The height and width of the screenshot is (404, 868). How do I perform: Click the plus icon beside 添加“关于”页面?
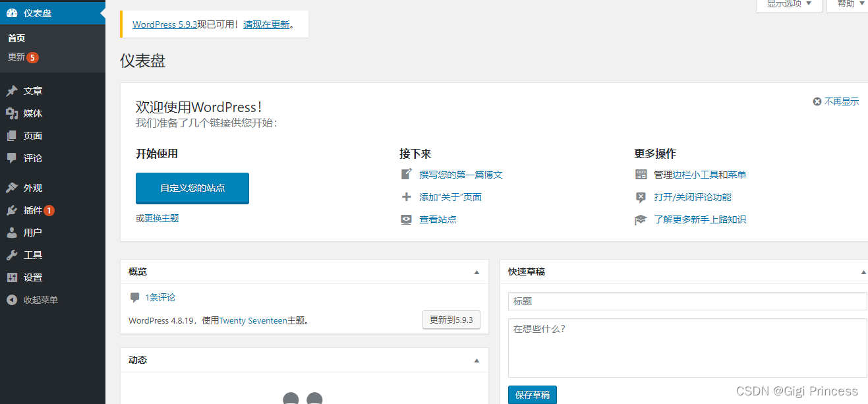click(407, 197)
